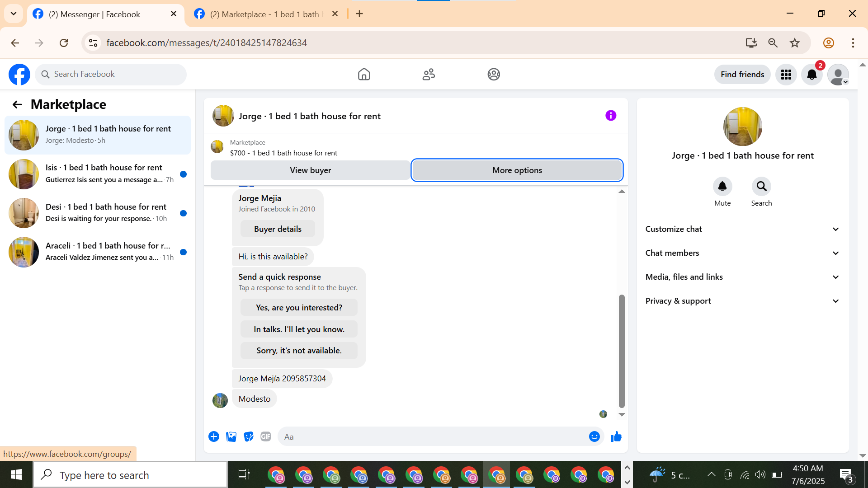Send 'In talks. I'll let you know.' response
Screen dimensions: 868x488
299,329
